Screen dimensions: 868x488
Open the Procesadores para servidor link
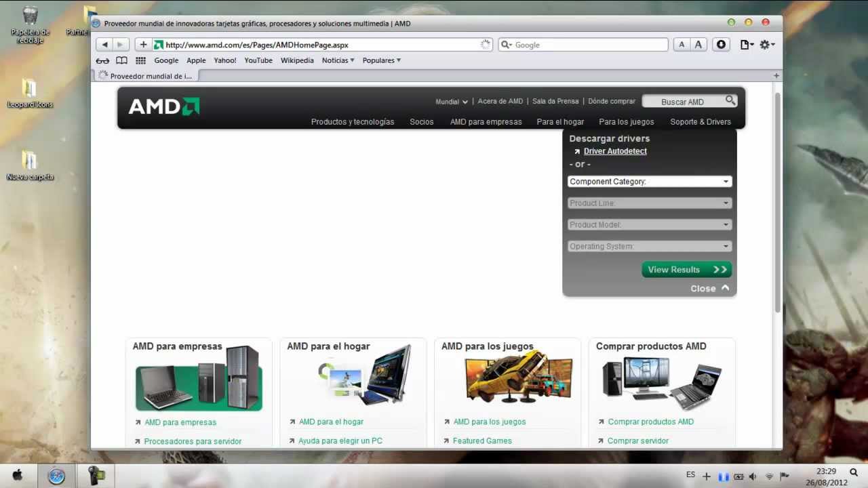193,441
